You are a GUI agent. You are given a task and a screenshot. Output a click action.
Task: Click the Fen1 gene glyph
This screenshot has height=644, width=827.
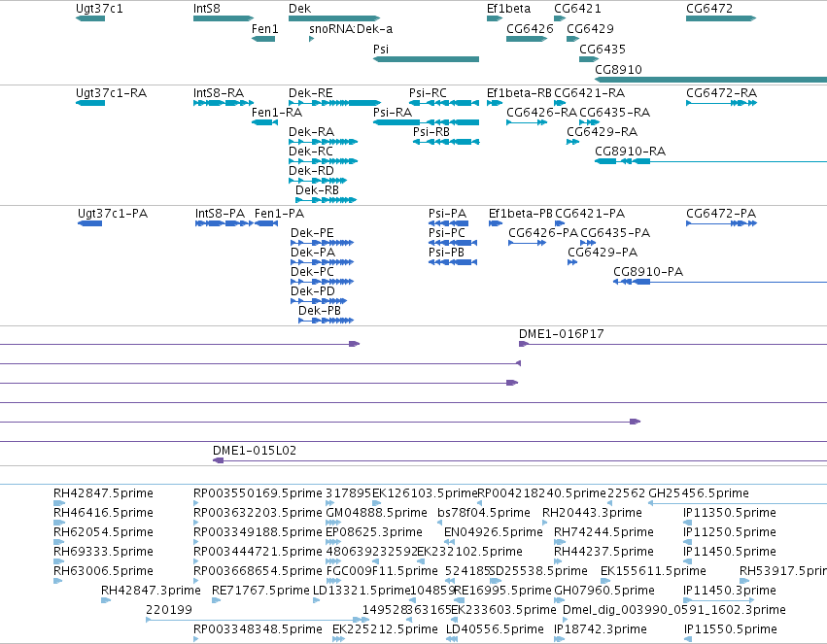coord(263,39)
